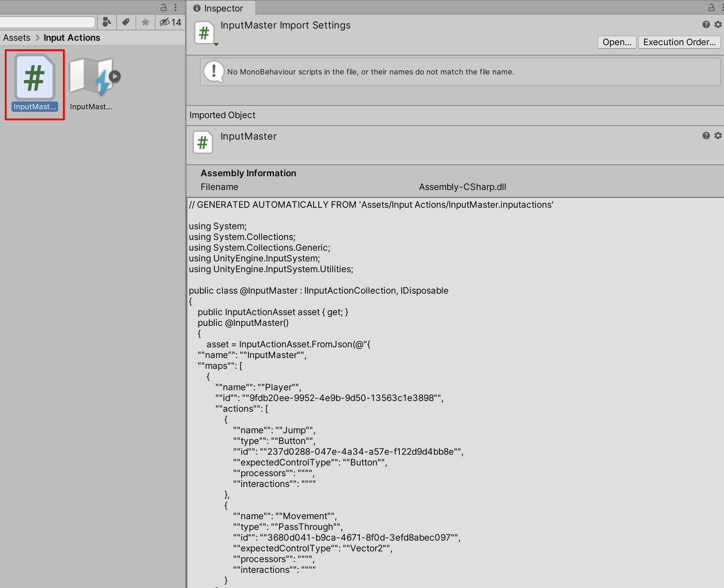Screen dimensions: 724x588
Task: Open help for InputMaster Import Settings
Action: pos(706,24)
